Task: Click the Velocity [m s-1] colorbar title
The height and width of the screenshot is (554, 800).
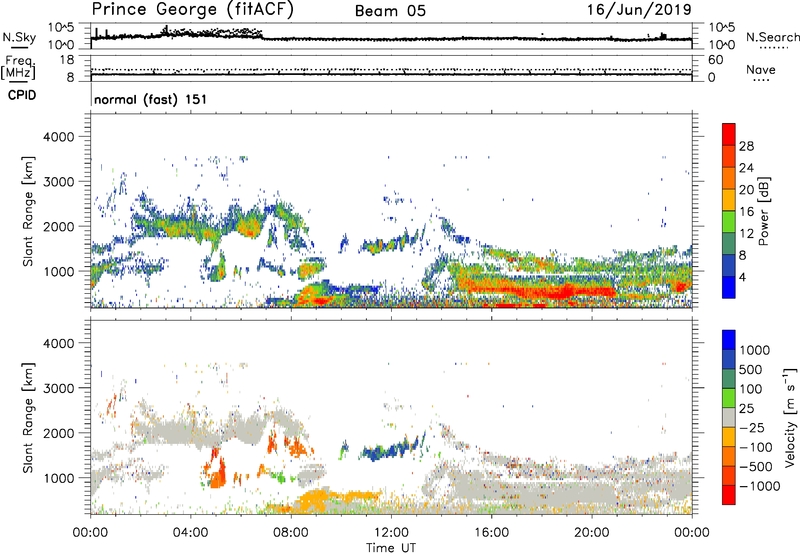Action: point(790,417)
